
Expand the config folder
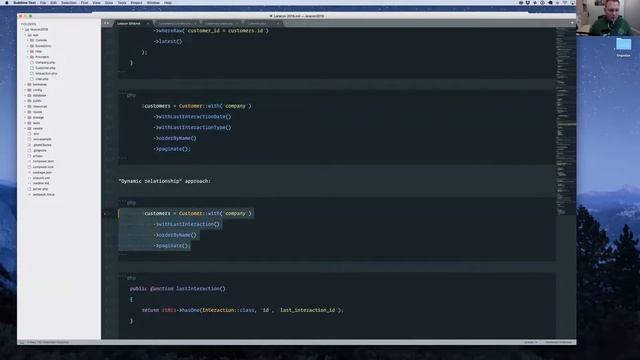[x=25, y=90]
